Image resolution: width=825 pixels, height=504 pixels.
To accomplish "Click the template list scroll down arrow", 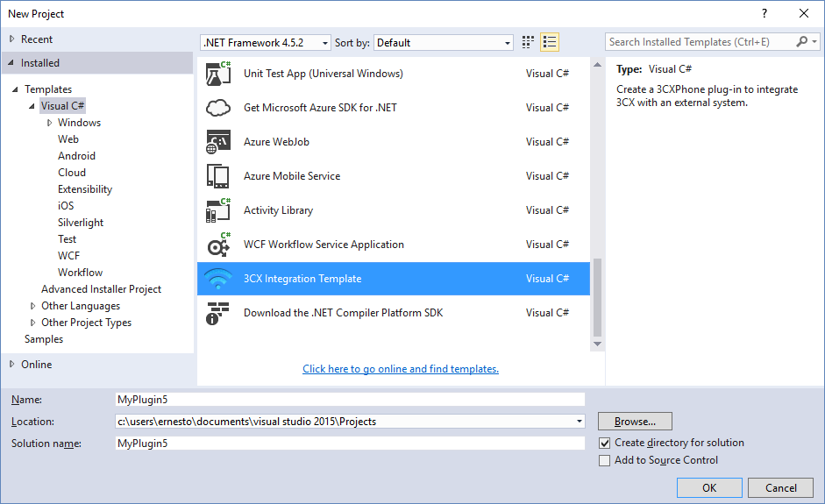I will point(597,344).
